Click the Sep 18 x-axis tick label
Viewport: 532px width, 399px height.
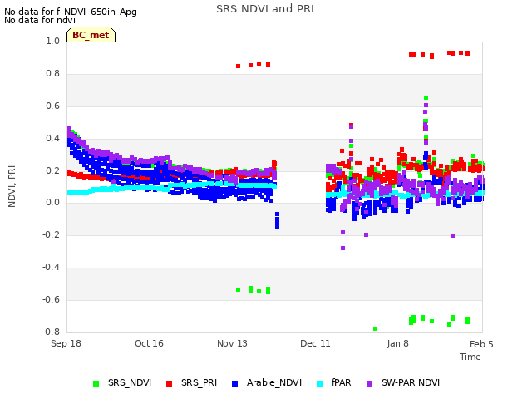66,343
